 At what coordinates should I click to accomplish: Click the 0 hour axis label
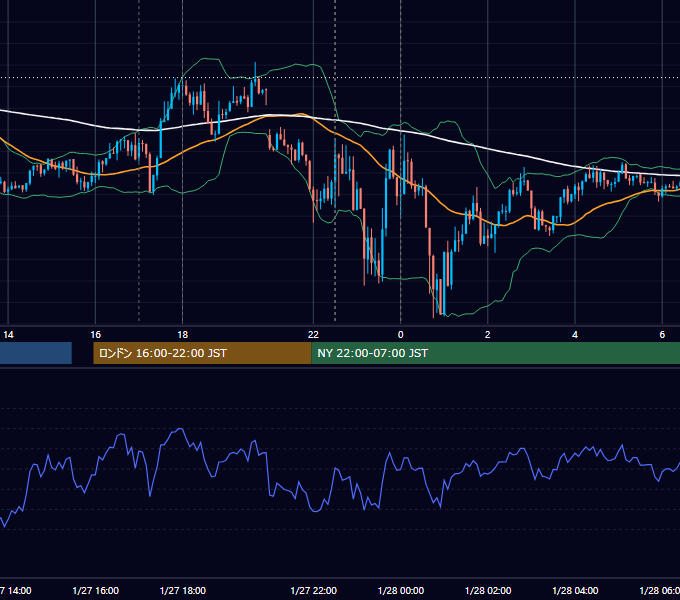tap(400, 335)
